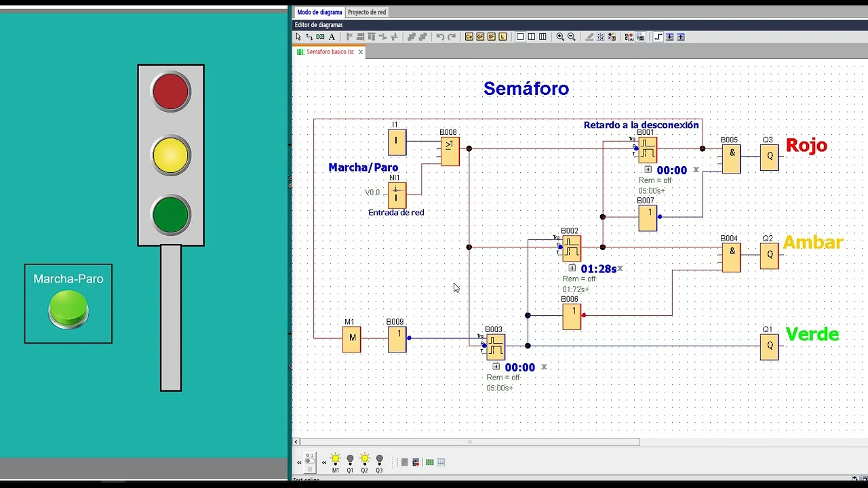Select the Q1 output block

click(769, 346)
